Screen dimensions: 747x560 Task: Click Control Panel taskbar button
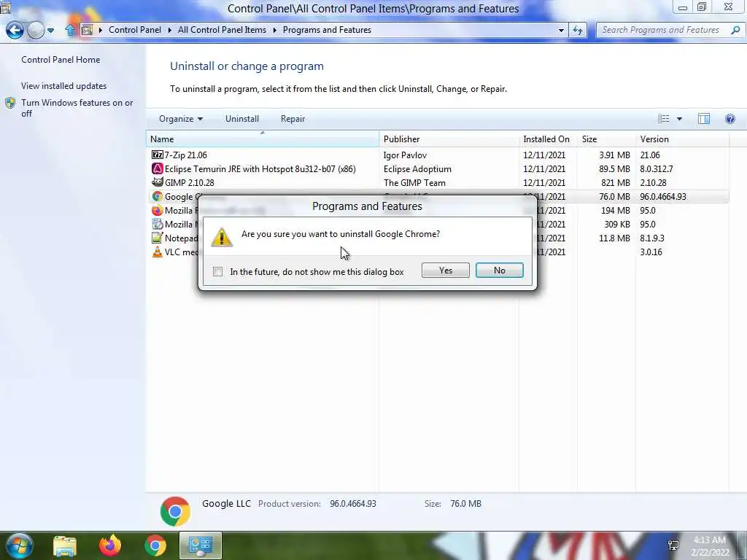[x=201, y=545]
